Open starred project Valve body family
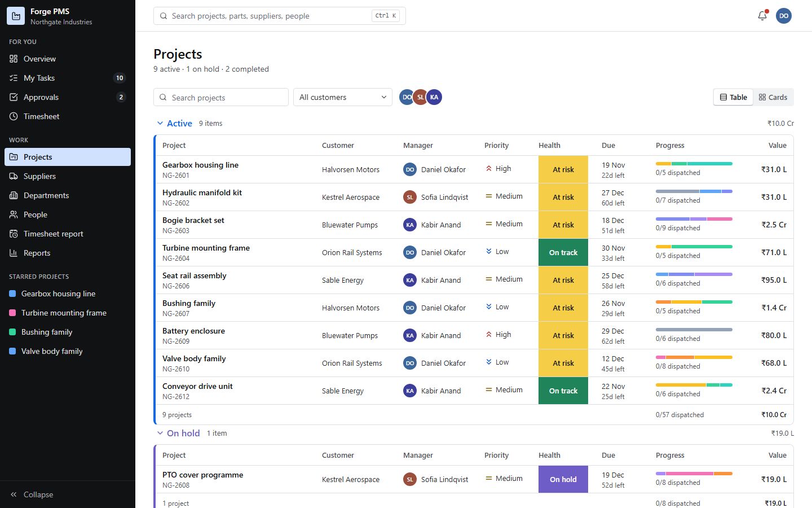812x508 pixels. (68, 351)
